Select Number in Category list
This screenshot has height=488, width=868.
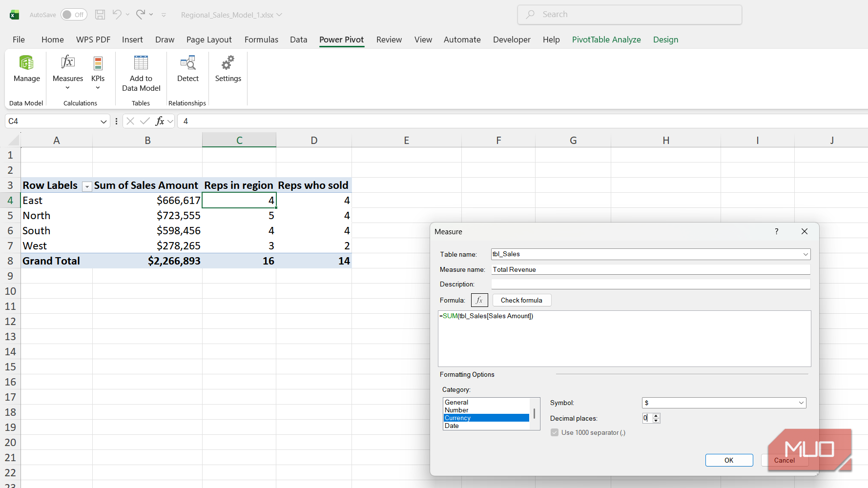[x=486, y=410]
